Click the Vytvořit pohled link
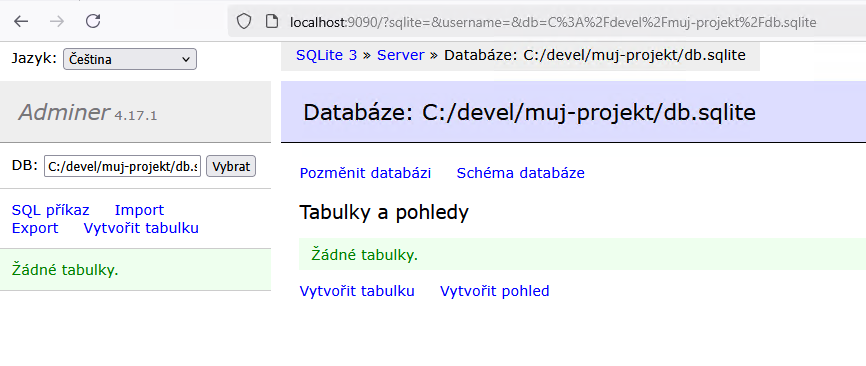The image size is (866, 366). pyautogui.click(x=494, y=291)
